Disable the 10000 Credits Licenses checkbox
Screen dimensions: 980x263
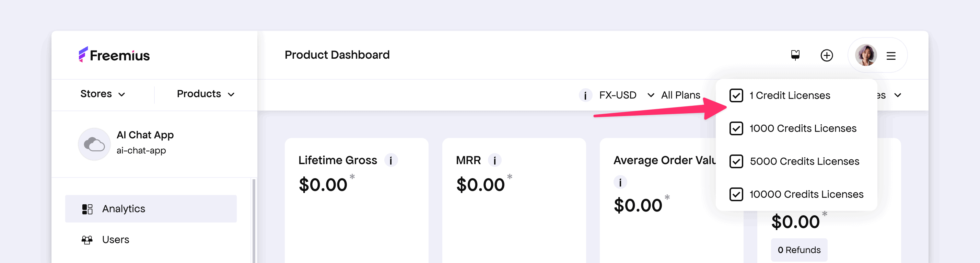point(736,194)
